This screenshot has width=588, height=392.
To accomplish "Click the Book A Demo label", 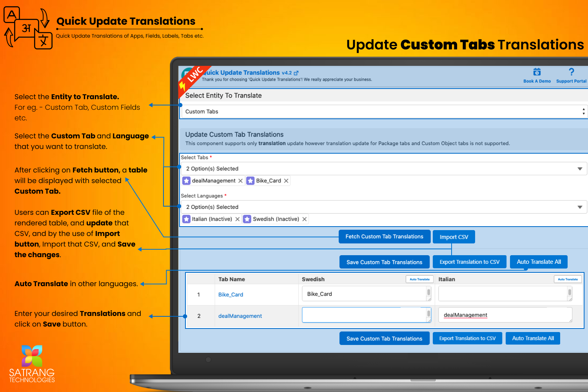I will (x=537, y=81).
